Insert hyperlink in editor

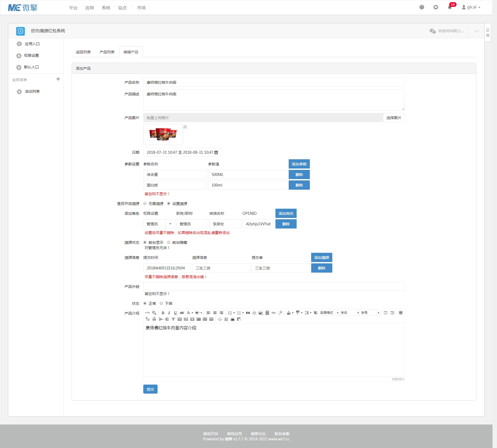tap(274, 313)
